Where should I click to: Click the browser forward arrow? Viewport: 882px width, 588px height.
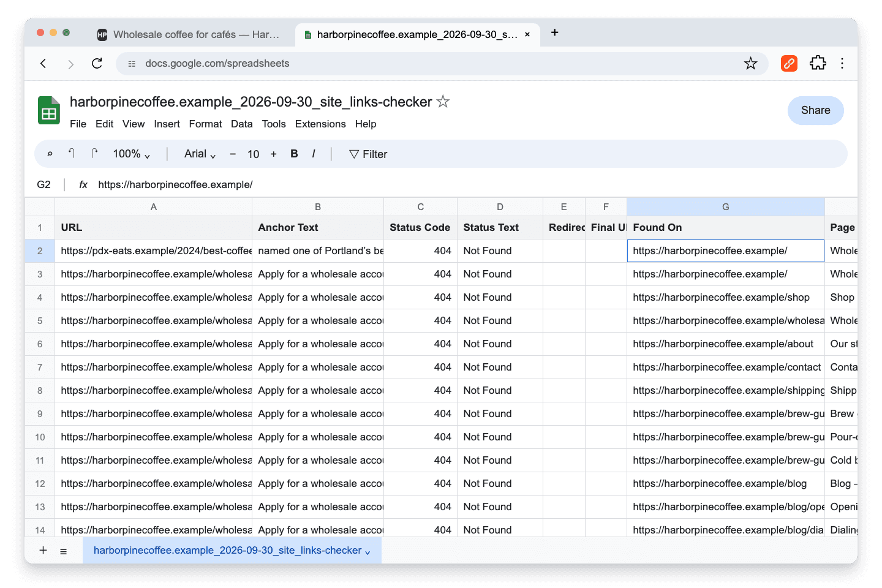70,64
